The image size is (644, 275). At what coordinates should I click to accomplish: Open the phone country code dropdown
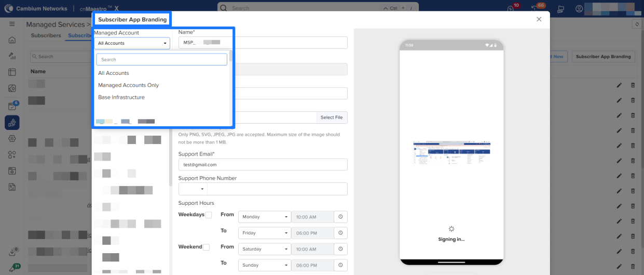point(193,189)
